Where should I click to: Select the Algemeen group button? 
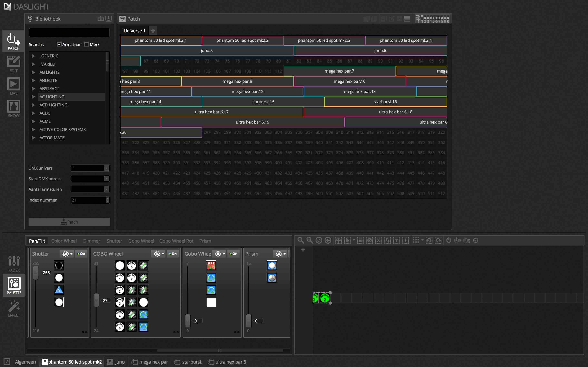pyautogui.click(x=25, y=362)
